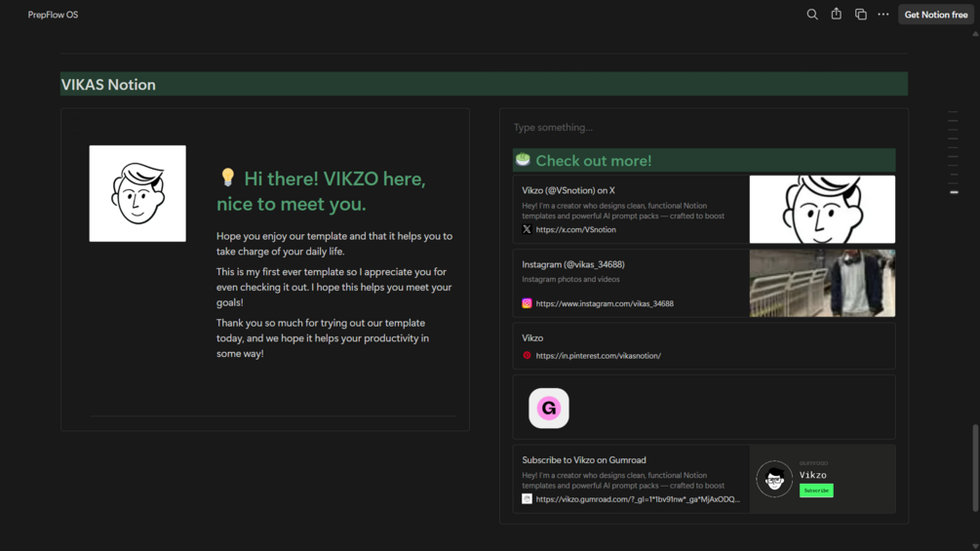Click the vertical scrollbar thumb
This screenshot has height=551, width=980.
tap(975, 467)
